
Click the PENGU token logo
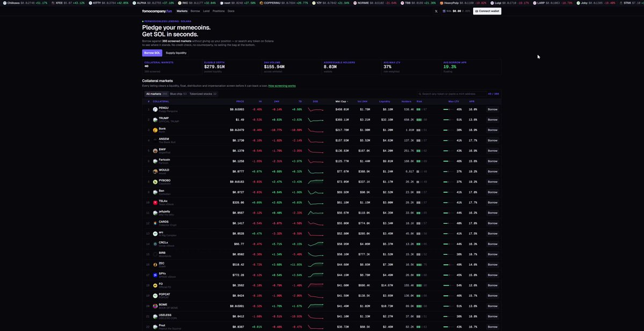pos(155,109)
